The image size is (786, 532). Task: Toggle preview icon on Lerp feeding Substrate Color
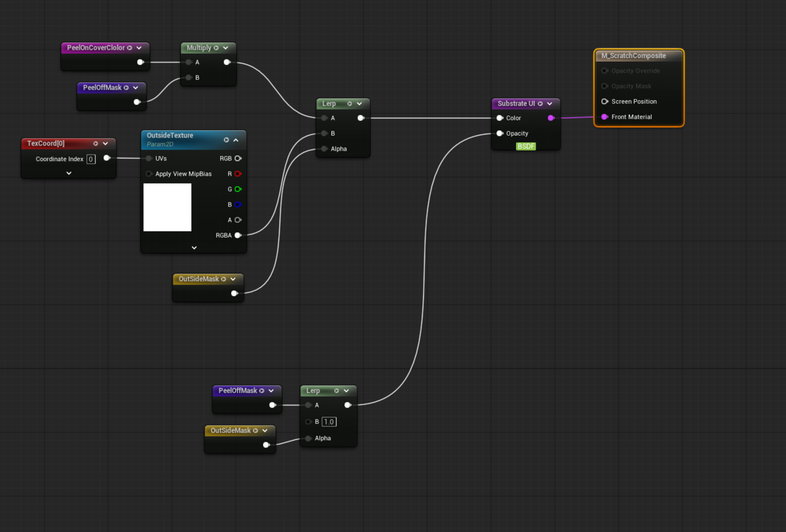pos(350,104)
